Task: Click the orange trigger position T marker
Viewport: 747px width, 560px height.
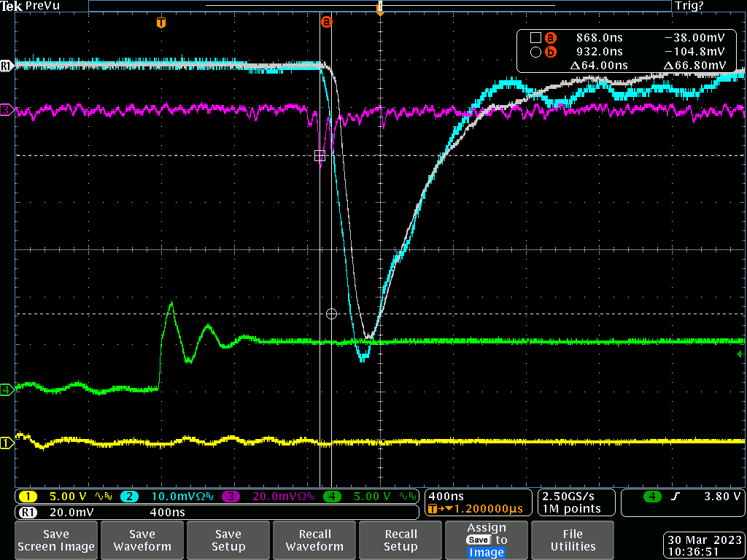Action: 161,23
